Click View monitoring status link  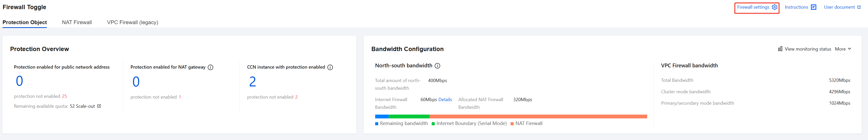808,49
